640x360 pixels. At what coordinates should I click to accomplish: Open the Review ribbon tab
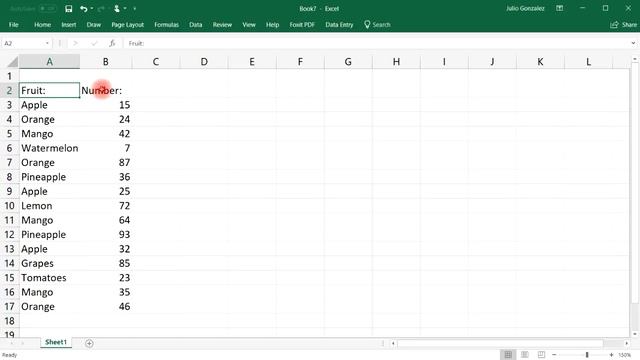coord(222,24)
